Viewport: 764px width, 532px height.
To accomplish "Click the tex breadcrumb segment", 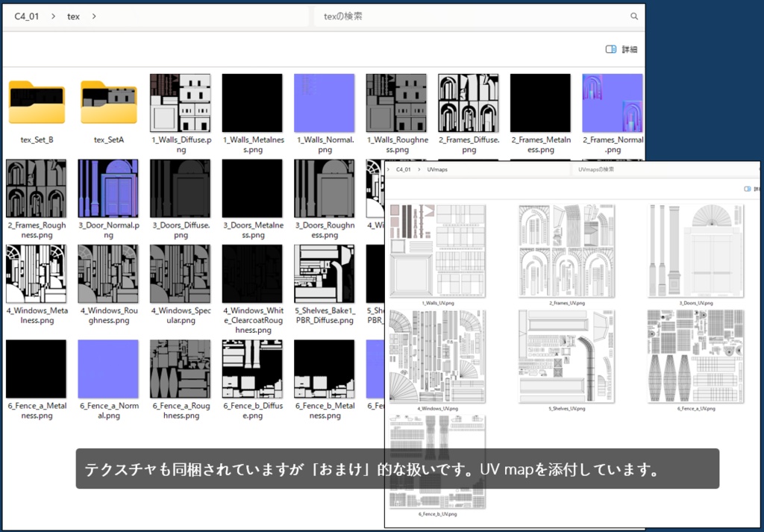I will 73,16.
